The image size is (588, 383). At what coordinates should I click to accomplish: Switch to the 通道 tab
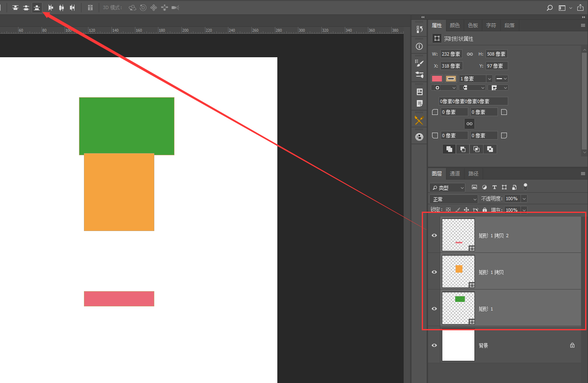point(455,174)
